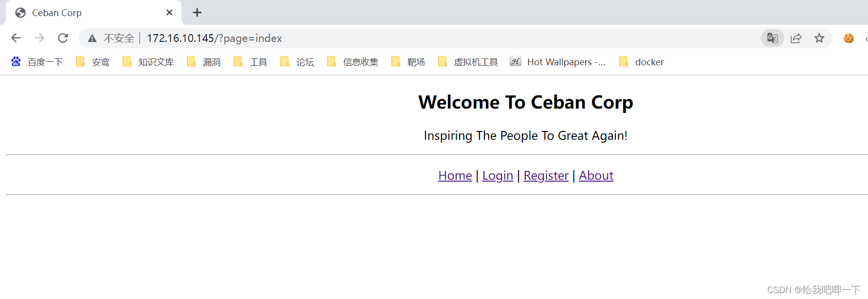
Task: Click the forward navigation arrow
Action: pos(39,38)
